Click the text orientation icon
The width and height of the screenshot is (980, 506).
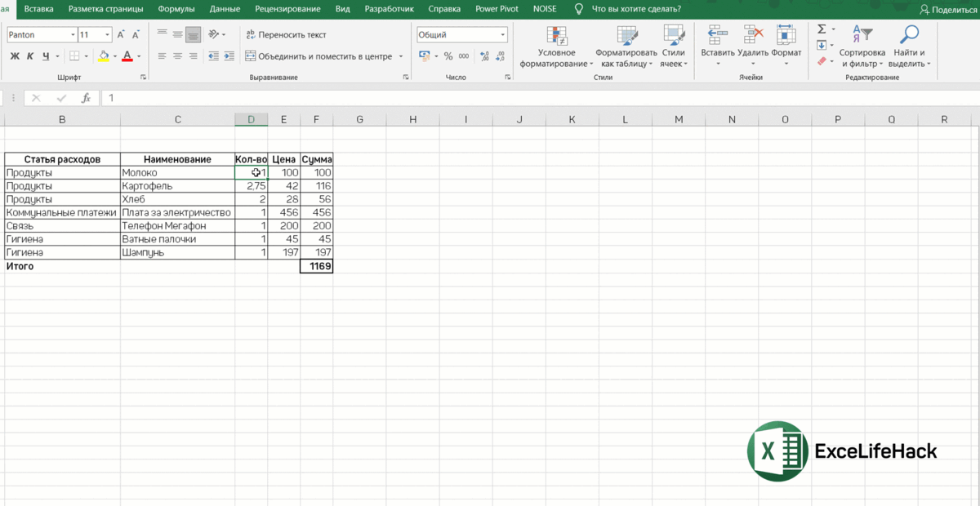214,34
